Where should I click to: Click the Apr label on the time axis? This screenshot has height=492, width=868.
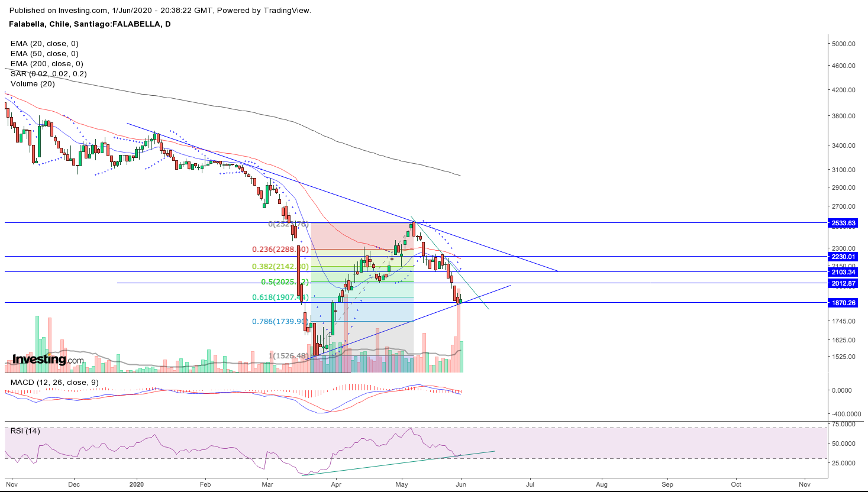336,484
